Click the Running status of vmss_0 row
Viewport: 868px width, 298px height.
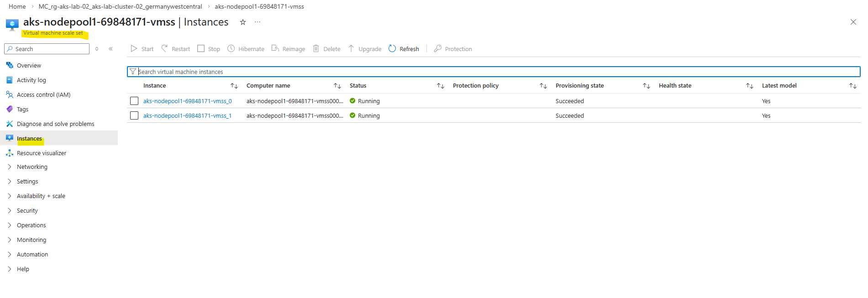[x=365, y=101]
